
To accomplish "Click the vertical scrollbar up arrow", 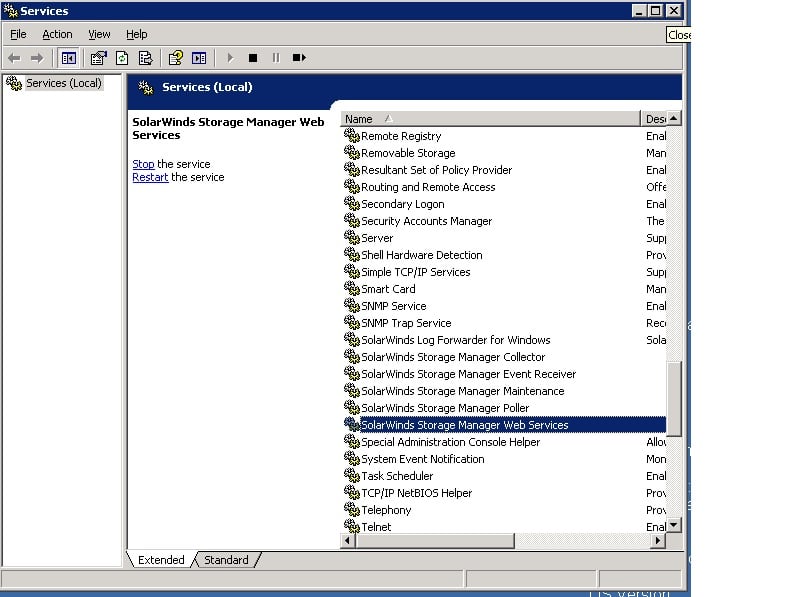I will (x=674, y=118).
